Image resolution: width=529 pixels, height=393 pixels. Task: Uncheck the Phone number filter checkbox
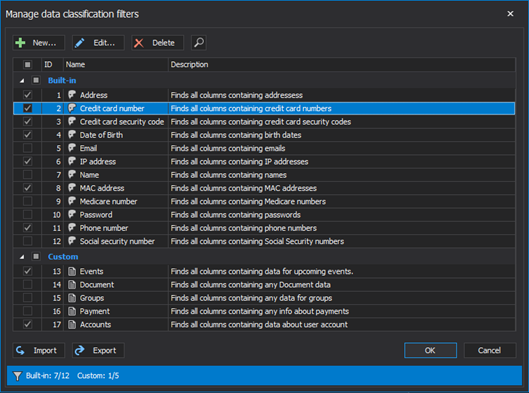tap(28, 228)
